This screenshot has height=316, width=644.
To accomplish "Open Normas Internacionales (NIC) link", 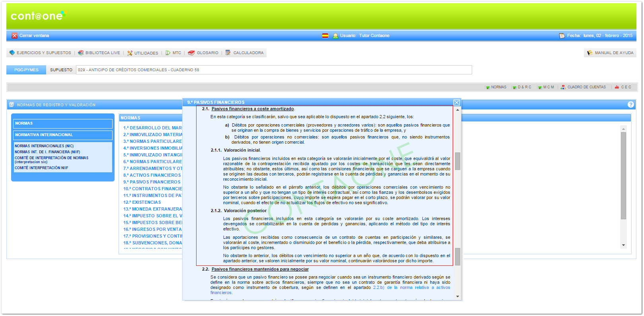I will [x=44, y=146].
